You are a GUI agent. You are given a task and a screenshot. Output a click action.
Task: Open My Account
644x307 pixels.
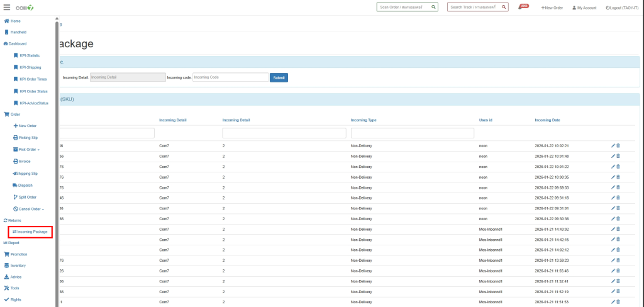[x=584, y=8]
